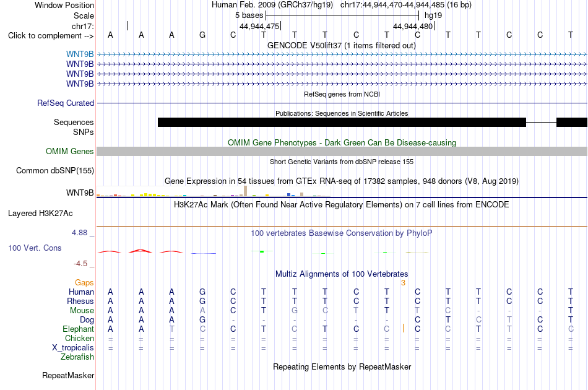Screen dimensions: 588x390
Task: Click the G base in the Rhesus row
Action: coord(202,301)
